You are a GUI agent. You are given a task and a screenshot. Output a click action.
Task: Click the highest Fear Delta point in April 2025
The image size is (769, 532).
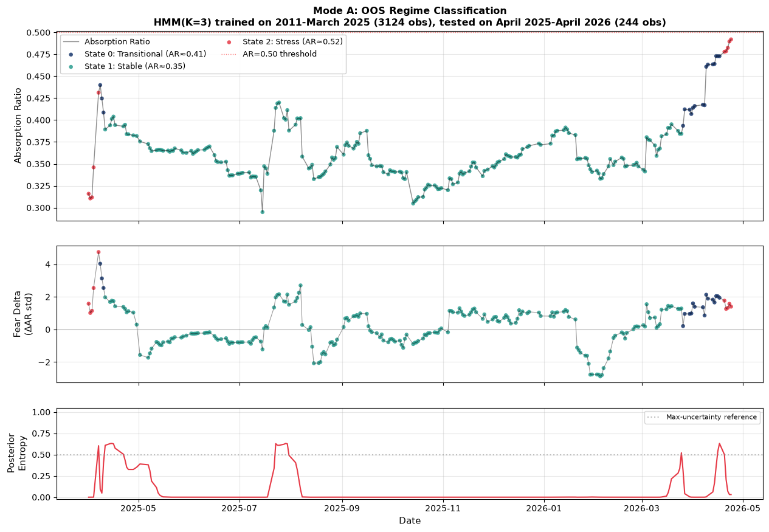[x=98, y=252]
